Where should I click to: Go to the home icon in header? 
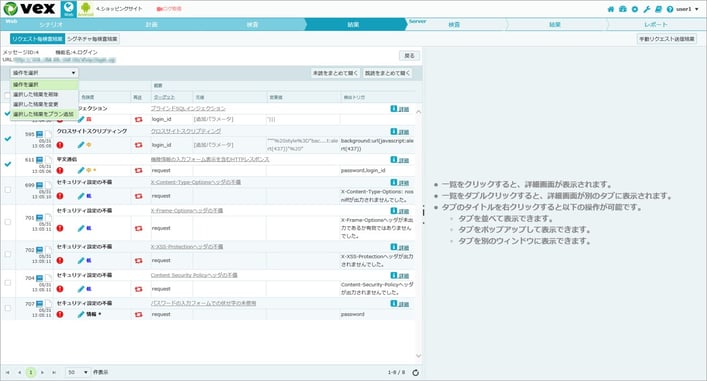tap(611, 9)
